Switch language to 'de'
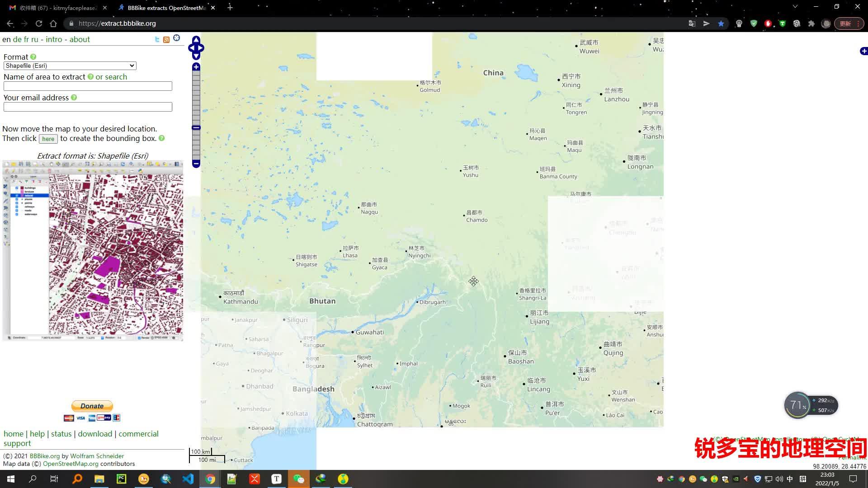Image resolution: width=868 pixels, height=488 pixels. click(x=17, y=39)
